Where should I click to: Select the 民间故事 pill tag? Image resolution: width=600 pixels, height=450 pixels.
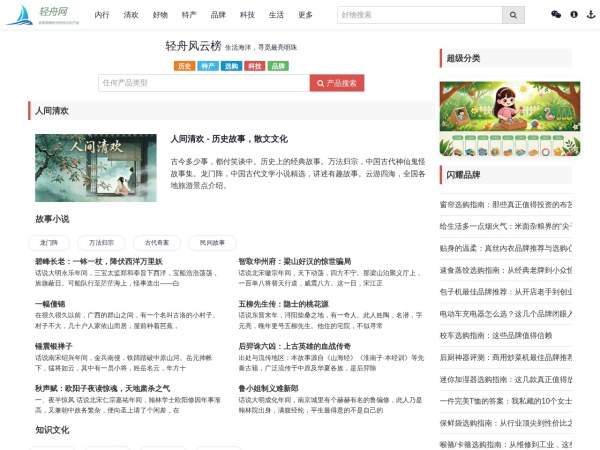(x=212, y=243)
